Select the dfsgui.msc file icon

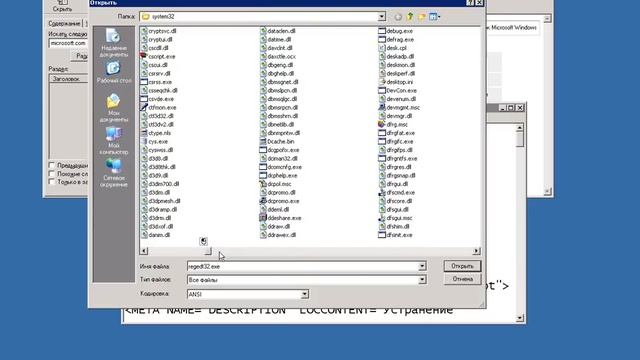pyautogui.click(x=382, y=218)
